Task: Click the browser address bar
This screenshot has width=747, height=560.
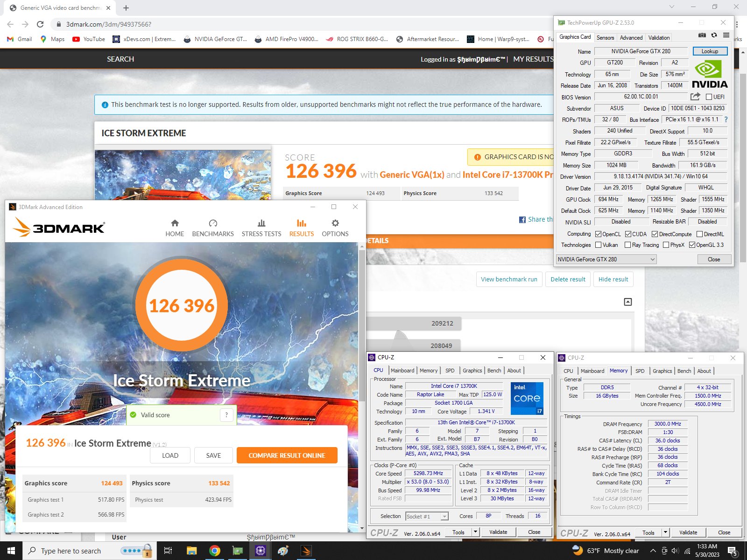Action: pos(299,24)
